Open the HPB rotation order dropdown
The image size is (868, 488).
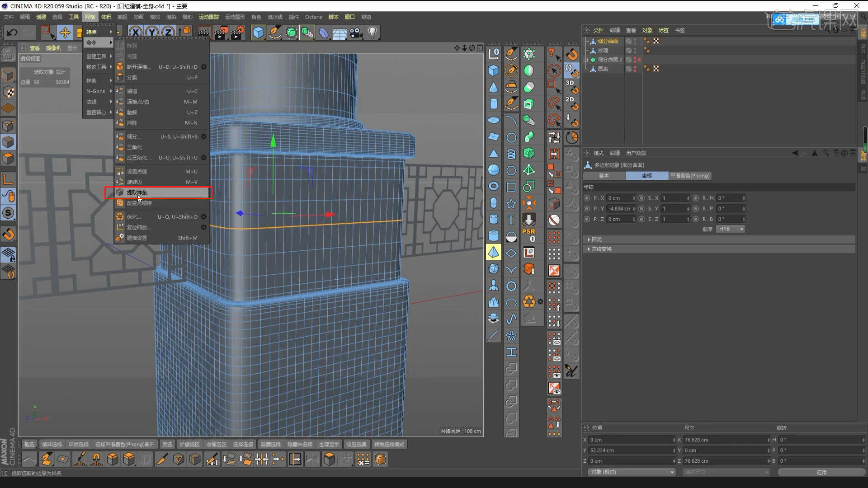tap(731, 229)
